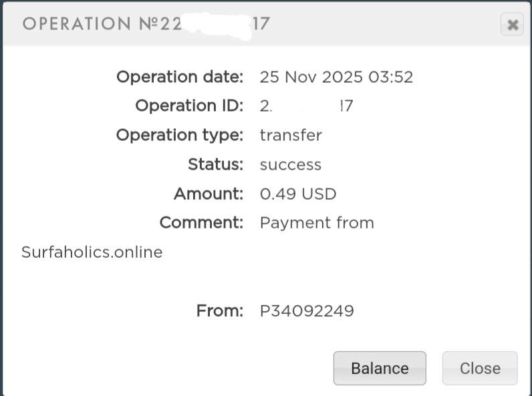Image resolution: width=532 pixels, height=396 pixels.
Task: Click the Operation date label
Action: (x=180, y=77)
